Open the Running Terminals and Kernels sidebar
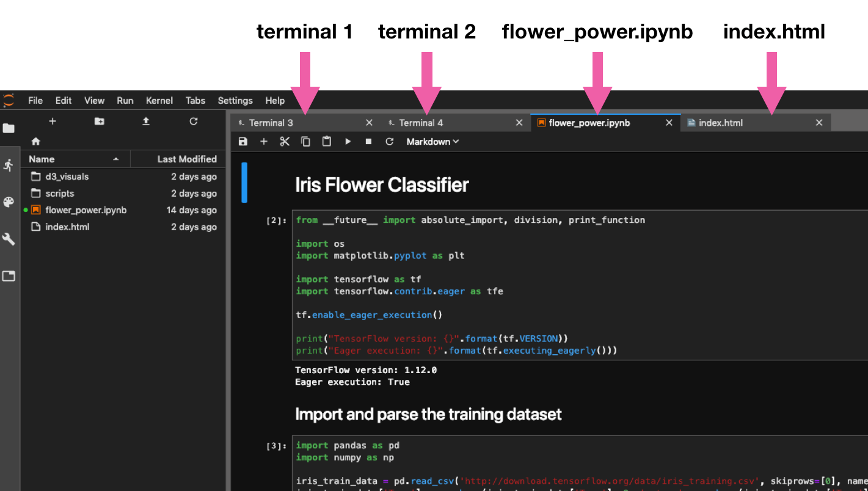 9,165
